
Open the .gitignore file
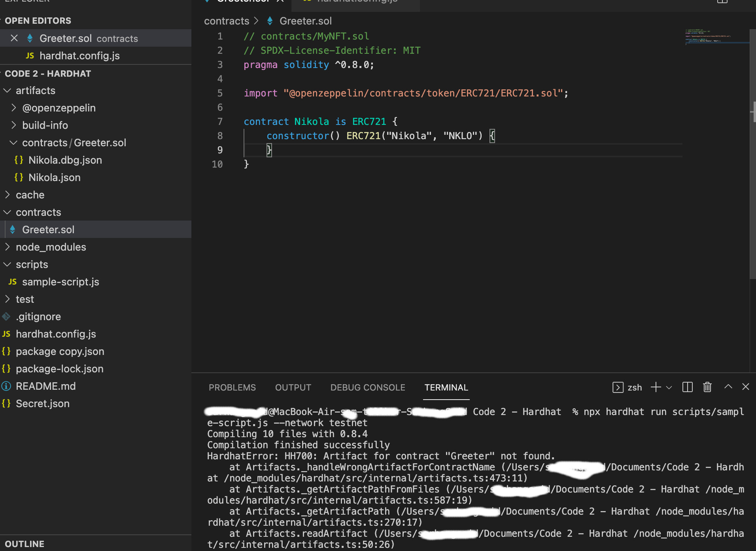coord(96,317)
